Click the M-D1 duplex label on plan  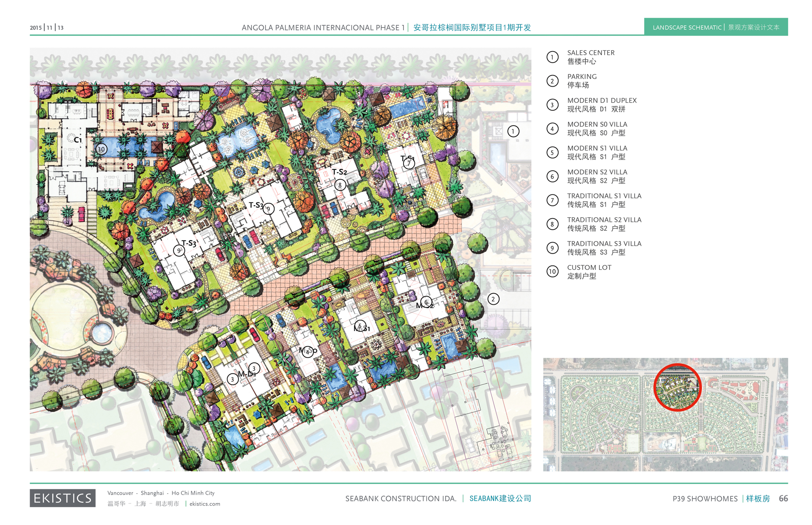247,374
